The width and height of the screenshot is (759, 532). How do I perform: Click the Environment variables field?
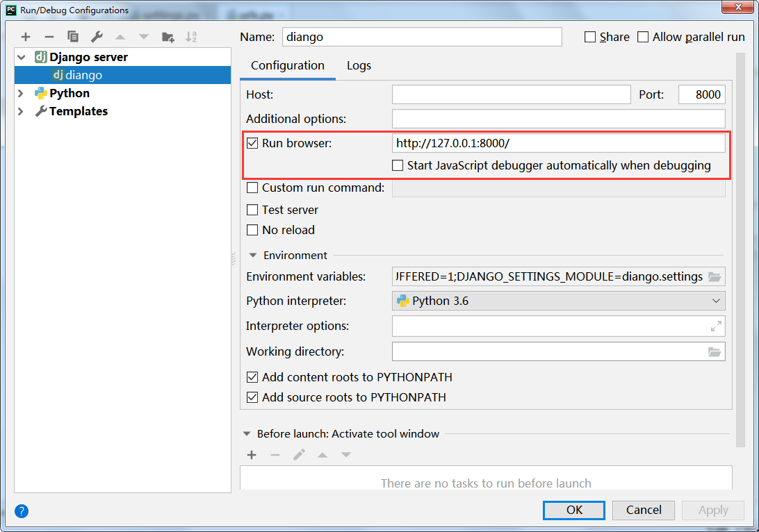[549, 276]
